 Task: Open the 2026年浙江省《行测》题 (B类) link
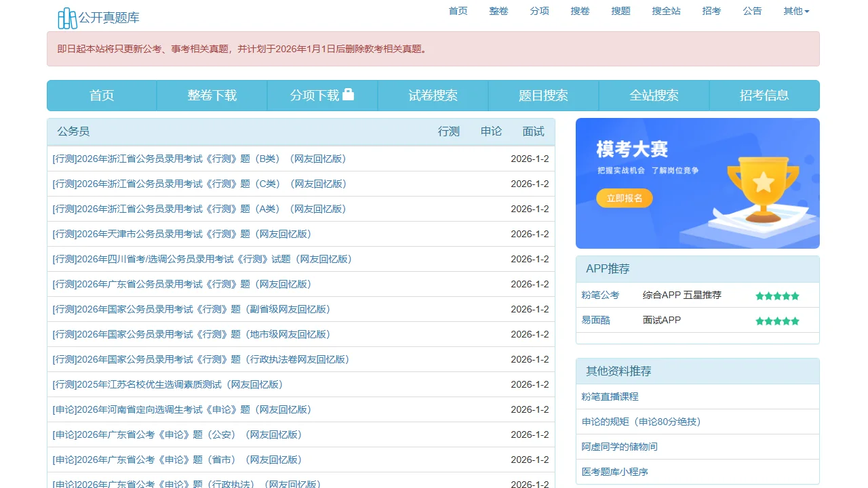pyautogui.click(x=199, y=159)
